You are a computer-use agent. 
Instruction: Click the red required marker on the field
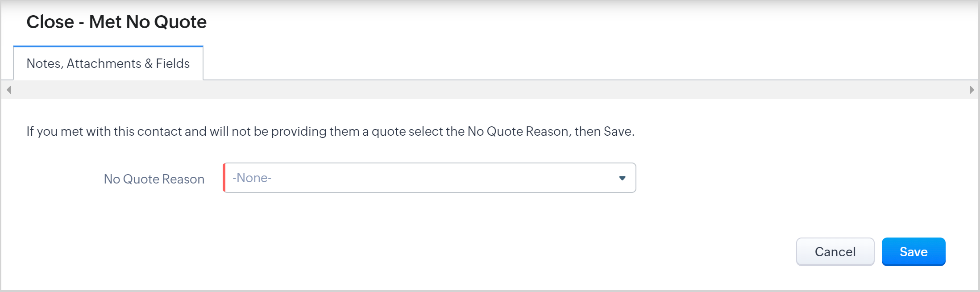tap(224, 178)
